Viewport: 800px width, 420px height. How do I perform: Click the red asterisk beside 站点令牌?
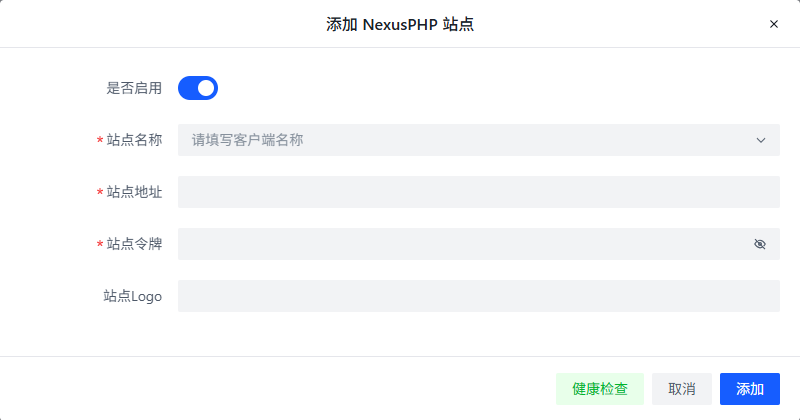click(x=100, y=245)
